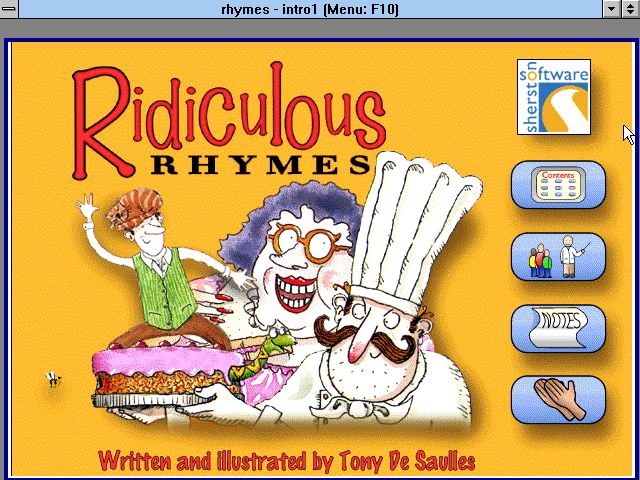Click the pupils and teacher icon button

click(558, 257)
